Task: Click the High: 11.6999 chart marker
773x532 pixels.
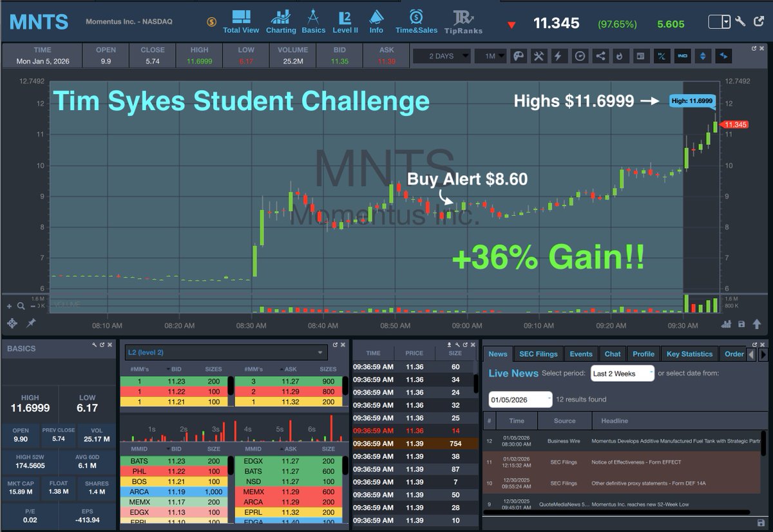Action: click(692, 100)
